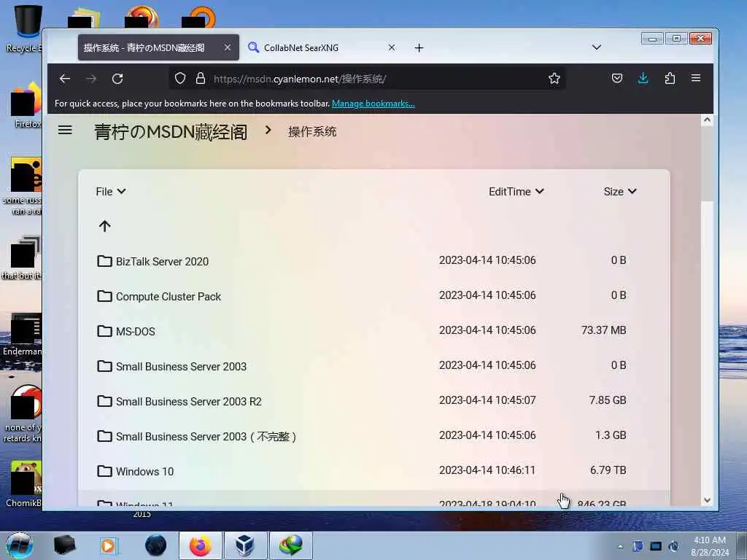
Task: Click 青柠のMSDN藏经阁 site title
Action: point(171,132)
